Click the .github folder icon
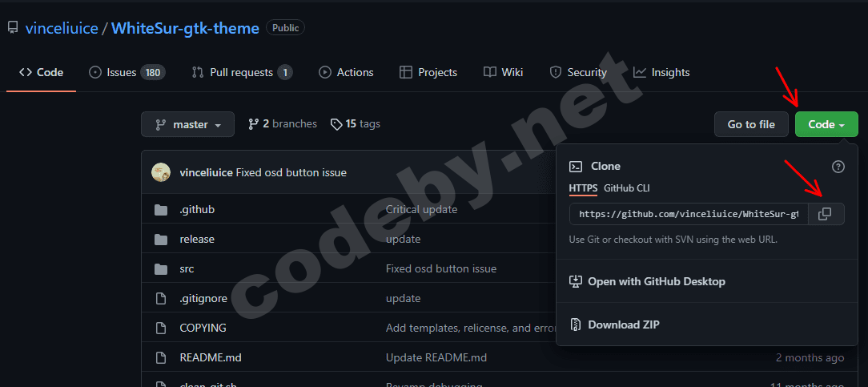Image resolution: width=868 pixels, height=387 pixels. coord(160,210)
